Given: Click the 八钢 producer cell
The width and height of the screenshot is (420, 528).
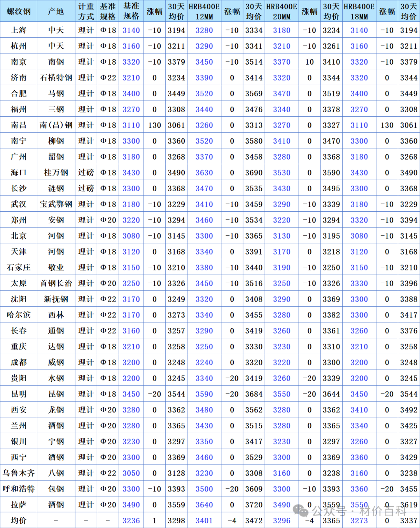Looking at the screenshot, I should (x=56, y=473).
